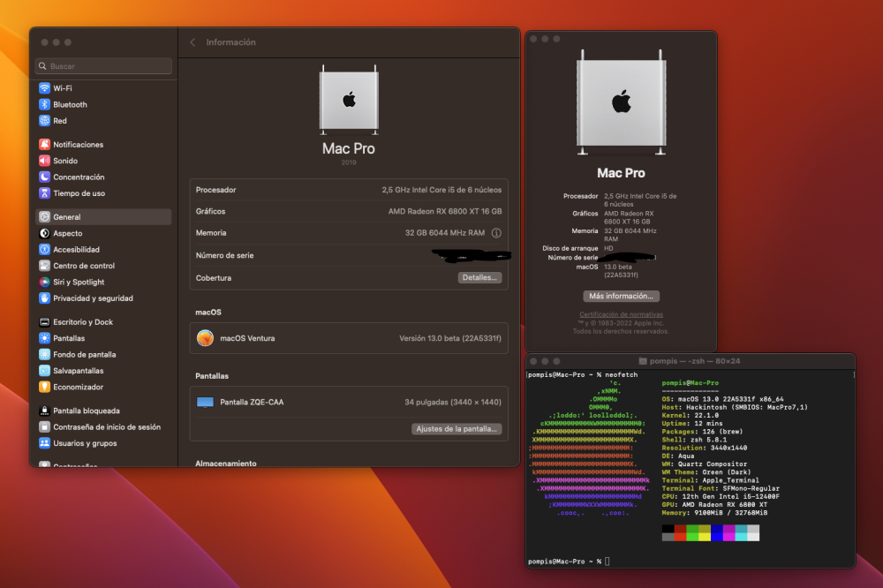The height and width of the screenshot is (588, 883).
Task: Open Contraseña de inicio de sesión icon
Action: point(44,428)
